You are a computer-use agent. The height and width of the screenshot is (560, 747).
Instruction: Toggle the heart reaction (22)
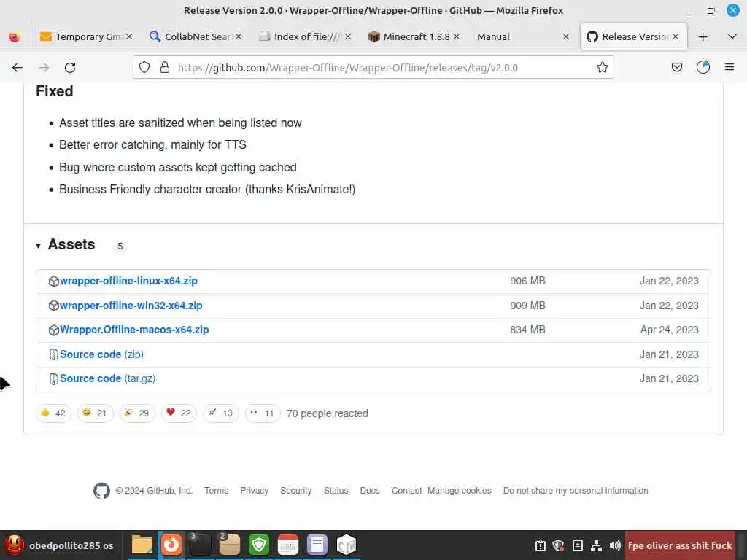point(179,413)
